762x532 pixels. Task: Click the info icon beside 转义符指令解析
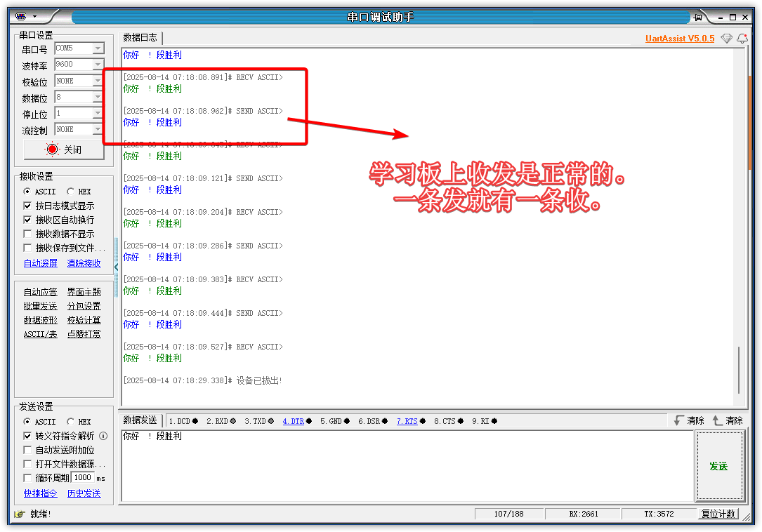click(x=103, y=436)
